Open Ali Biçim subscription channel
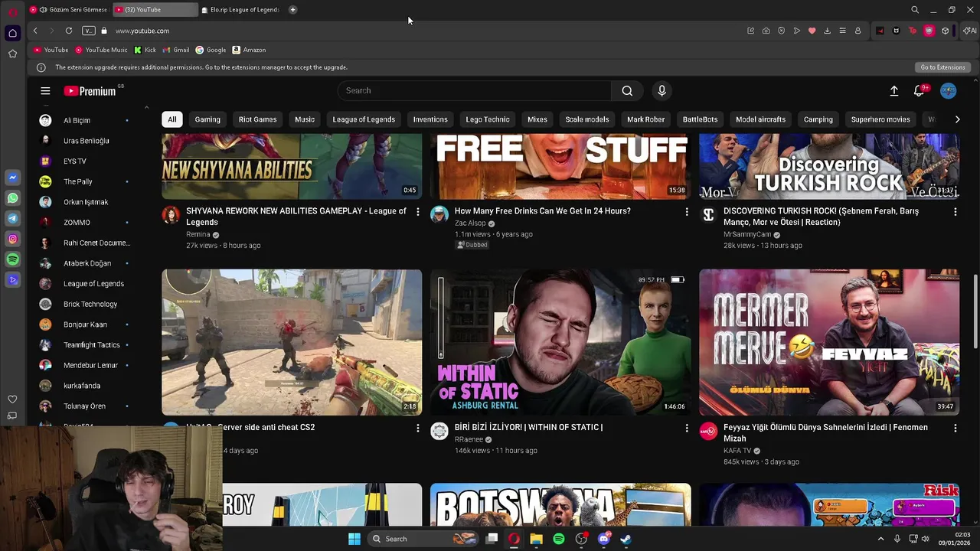980x551 pixels. click(84, 120)
